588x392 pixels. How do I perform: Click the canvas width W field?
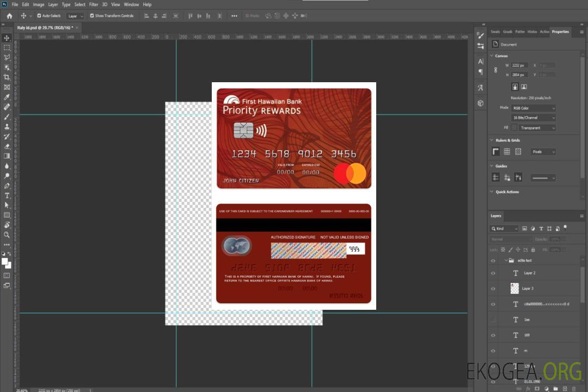519,65
